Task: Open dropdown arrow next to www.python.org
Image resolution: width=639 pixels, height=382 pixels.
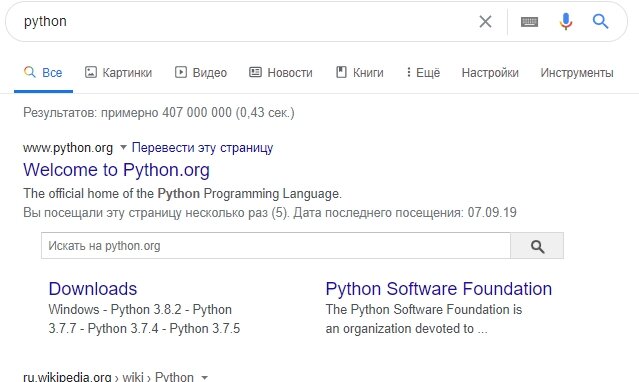Action: [123, 147]
